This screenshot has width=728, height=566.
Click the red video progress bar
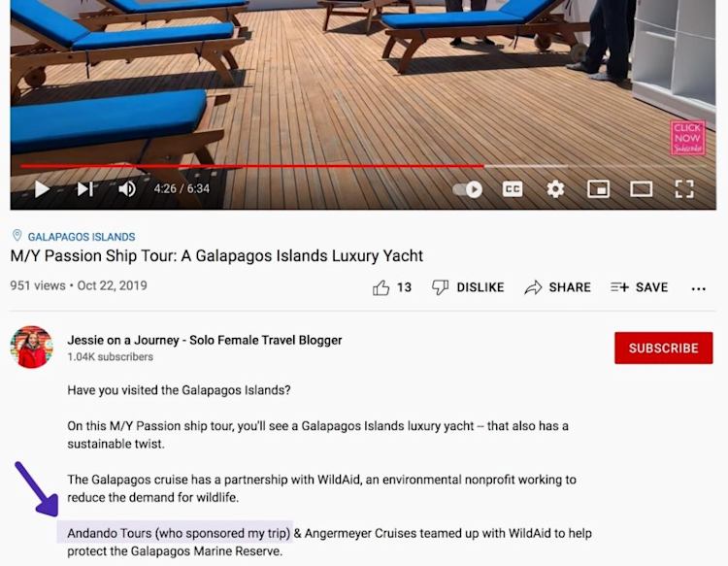(x=252, y=166)
